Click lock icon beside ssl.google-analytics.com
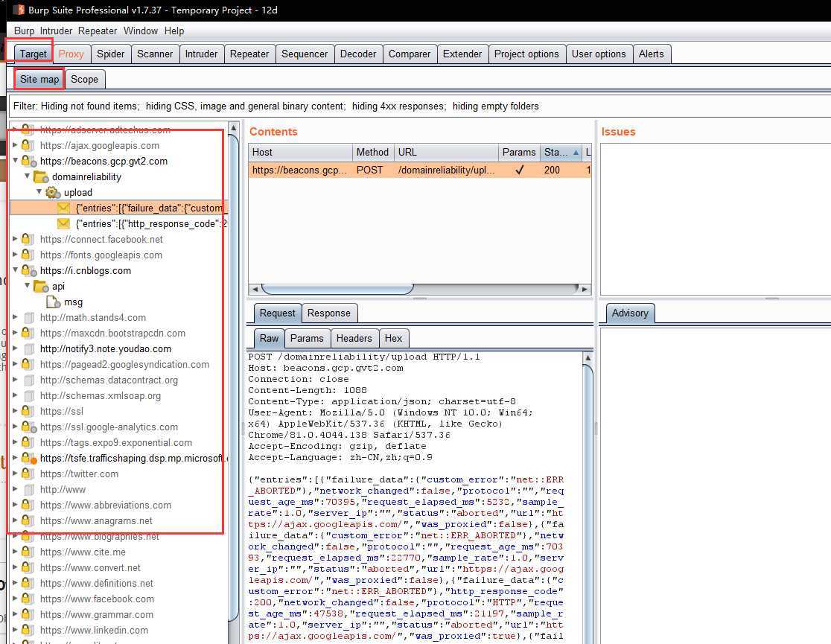 [x=28, y=427]
